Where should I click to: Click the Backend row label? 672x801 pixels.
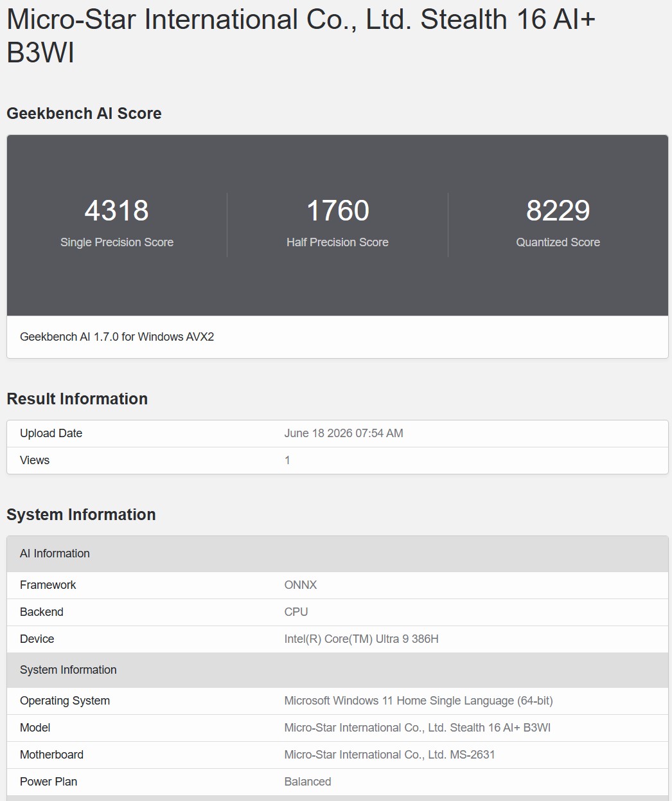coord(42,612)
